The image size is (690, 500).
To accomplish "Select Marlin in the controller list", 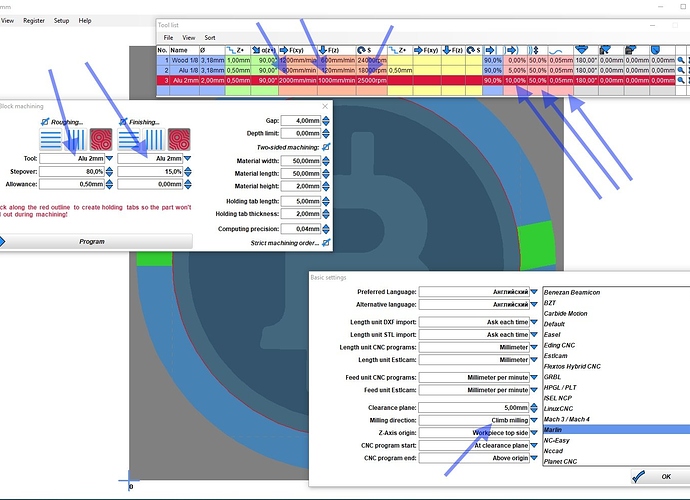I will 617,430.
